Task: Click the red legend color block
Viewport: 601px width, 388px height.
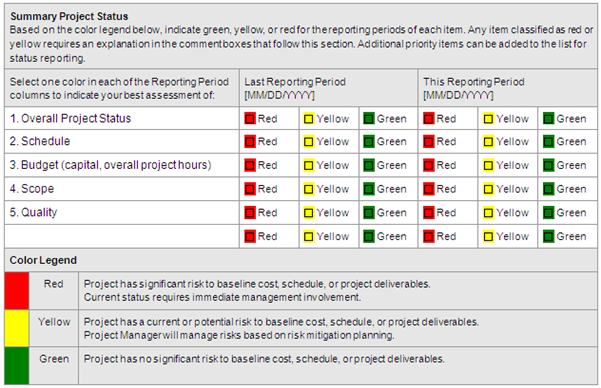Action: 17,291
